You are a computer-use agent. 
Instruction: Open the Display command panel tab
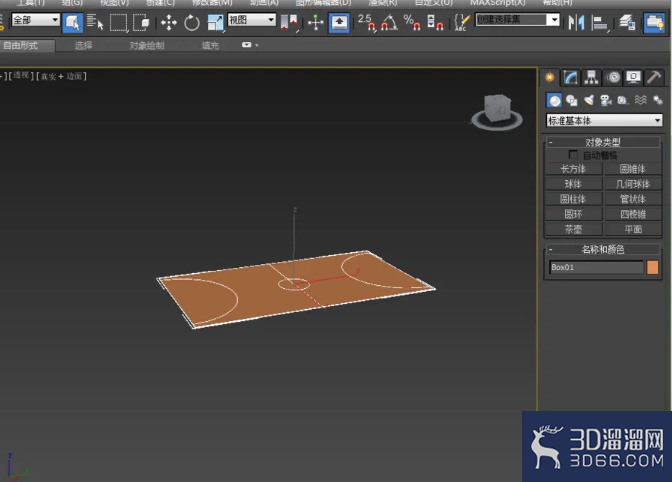click(x=633, y=78)
